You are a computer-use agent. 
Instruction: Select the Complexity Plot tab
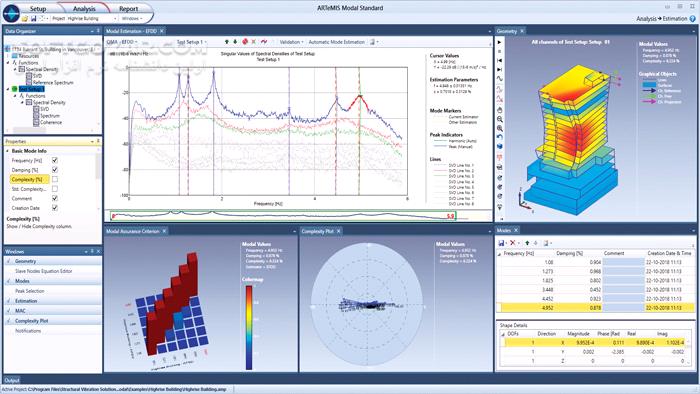click(317, 231)
